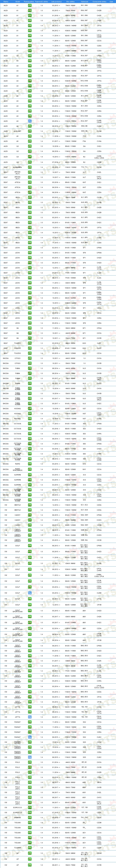
Task: Click the petrol icon in the Skoda Rapid NH3 row
Action: tap(30, 464)
